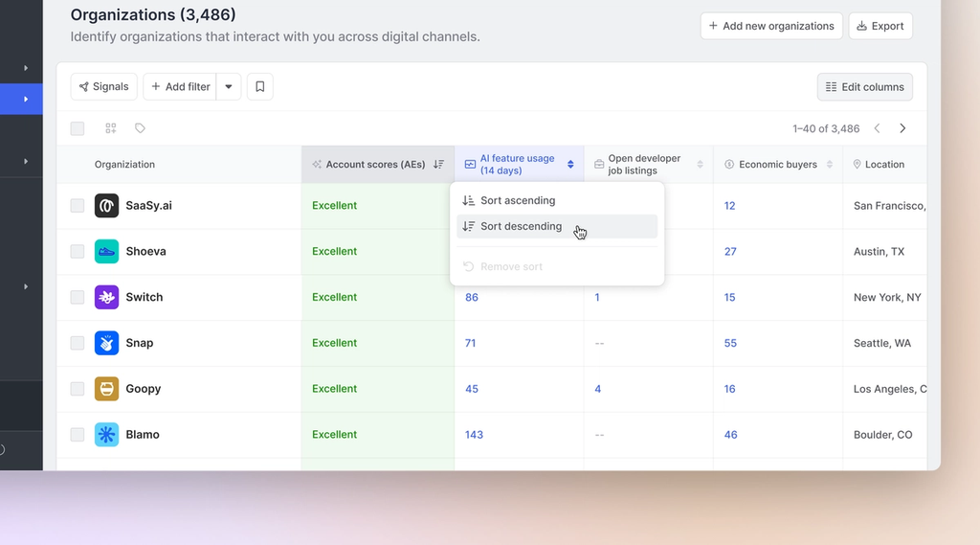The height and width of the screenshot is (545, 980).
Task: Click the Seattle, WA location cell
Action: [x=881, y=343]
